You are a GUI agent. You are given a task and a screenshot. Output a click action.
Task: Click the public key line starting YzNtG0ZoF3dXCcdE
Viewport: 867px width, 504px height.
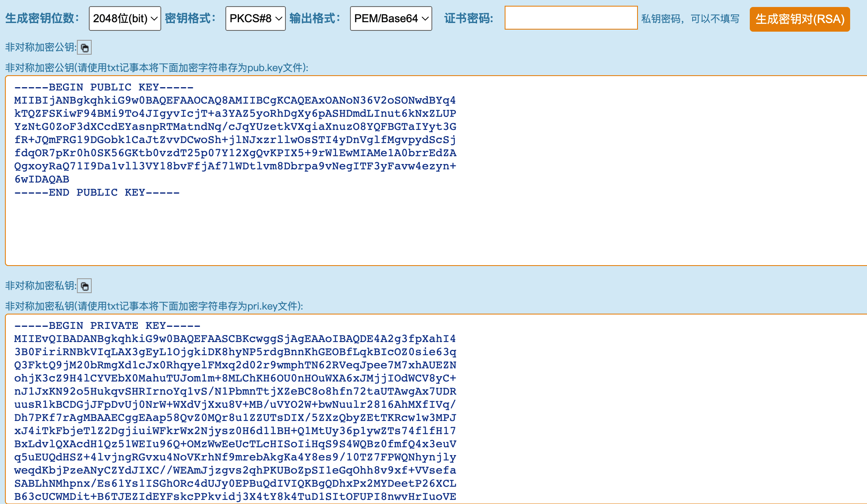coord(235,127)
